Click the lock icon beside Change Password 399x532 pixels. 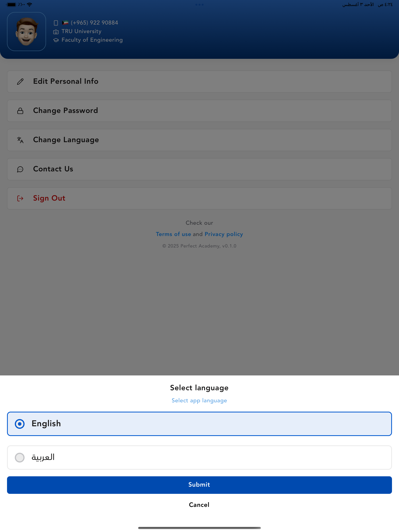click(x=20, y=111)
